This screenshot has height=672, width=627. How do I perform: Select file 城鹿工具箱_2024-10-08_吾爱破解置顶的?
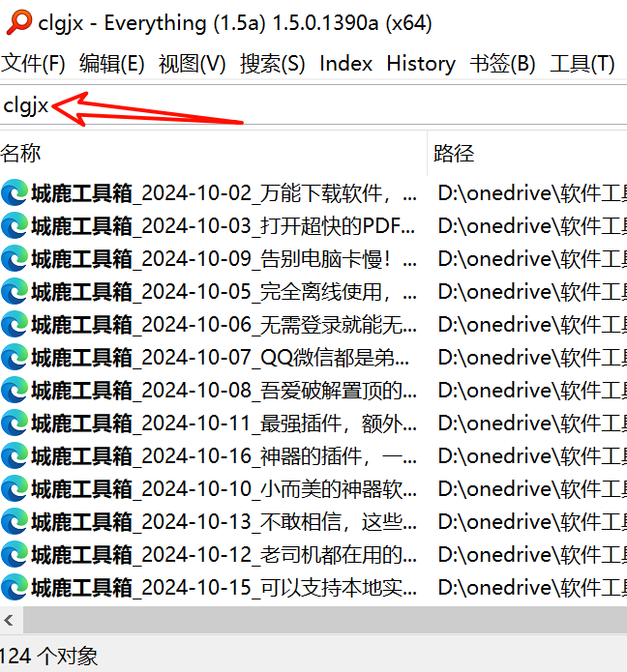[224, 391]
